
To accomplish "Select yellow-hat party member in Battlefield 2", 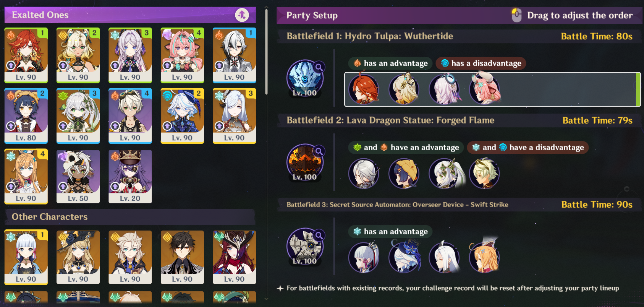I will (x=404, y=174).
